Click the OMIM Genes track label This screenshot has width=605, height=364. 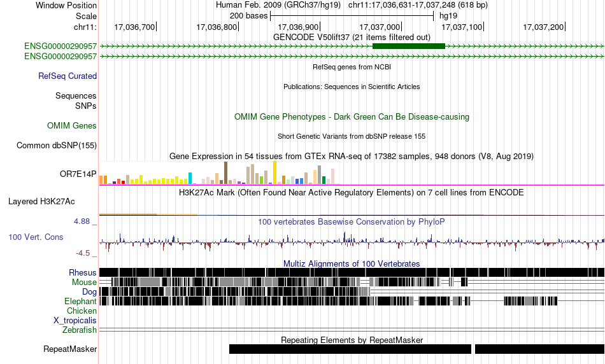pos(72,126)
